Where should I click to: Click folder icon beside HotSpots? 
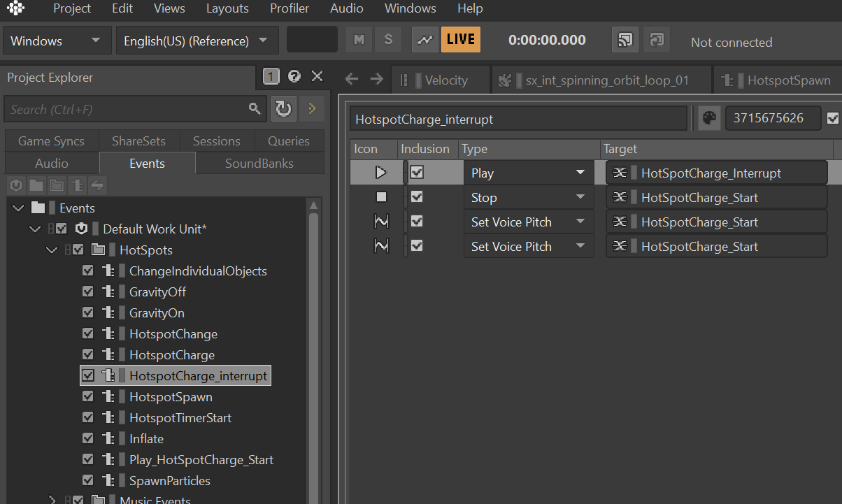pos(99,250)
